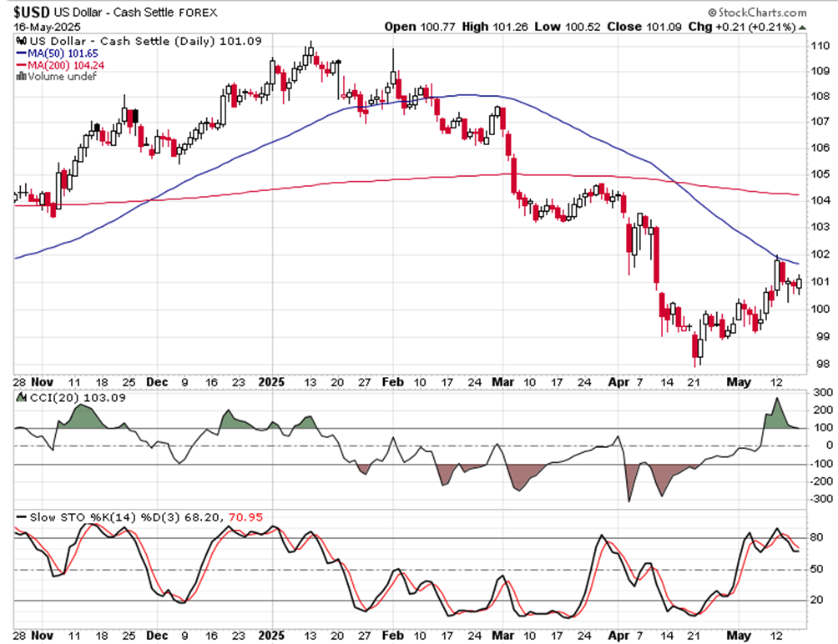
Task: Click the Volume undef bar icon
Action: point(22,77)
